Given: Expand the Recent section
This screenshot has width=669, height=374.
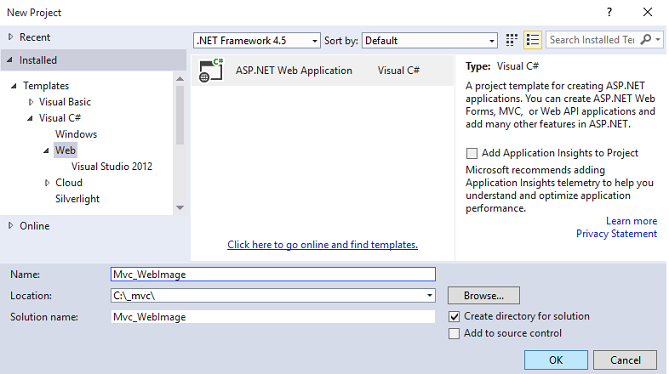Looking at the screenshot, I should [11, 37].
